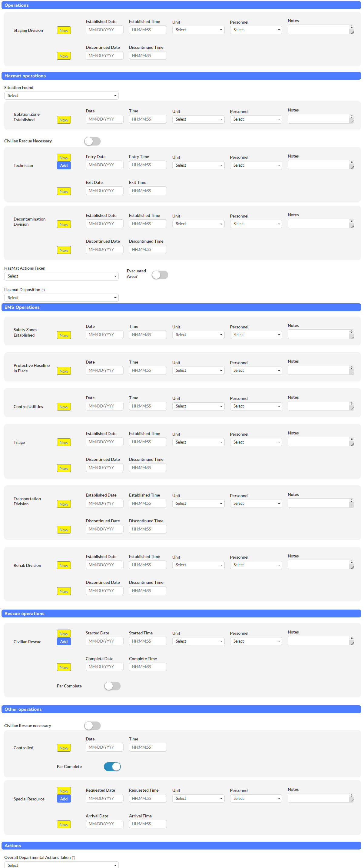Viewport: 364px width, 868px height.
Task: Click Now for Isolation Zone Established
Action: (64, 120)
